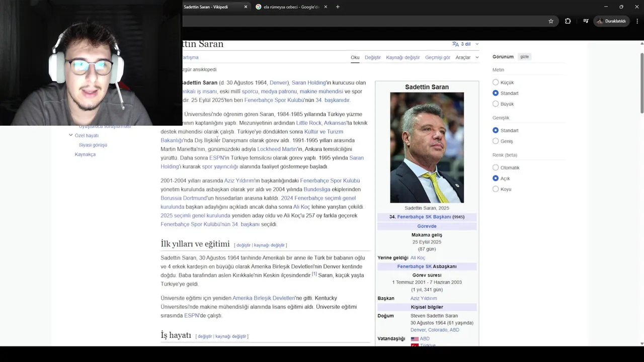Open the Kaynağı değiştir tab
This screenshot has height=362, width=644.
coord(403,57)
